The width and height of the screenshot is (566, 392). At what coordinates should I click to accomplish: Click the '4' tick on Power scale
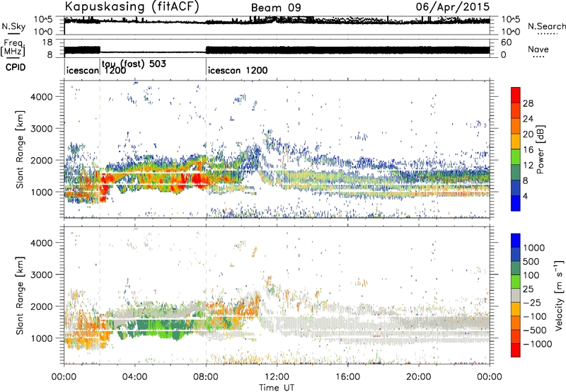pos(525,196)
